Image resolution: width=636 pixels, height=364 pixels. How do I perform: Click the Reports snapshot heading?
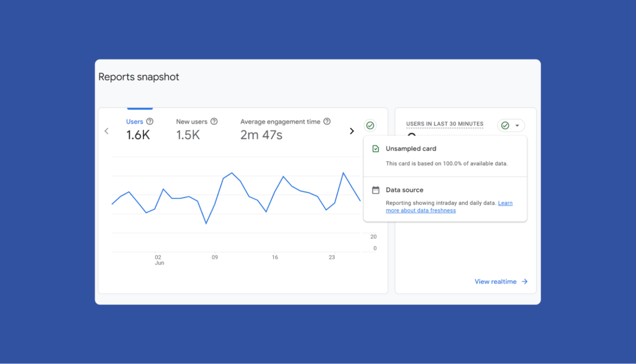tap(138, 76)
